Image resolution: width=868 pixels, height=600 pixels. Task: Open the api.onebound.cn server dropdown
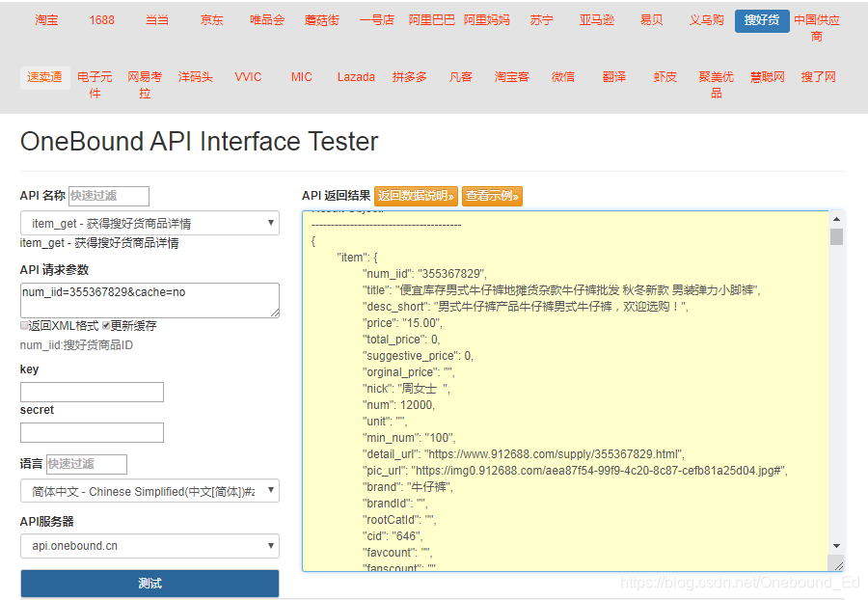tap(149, 546)
